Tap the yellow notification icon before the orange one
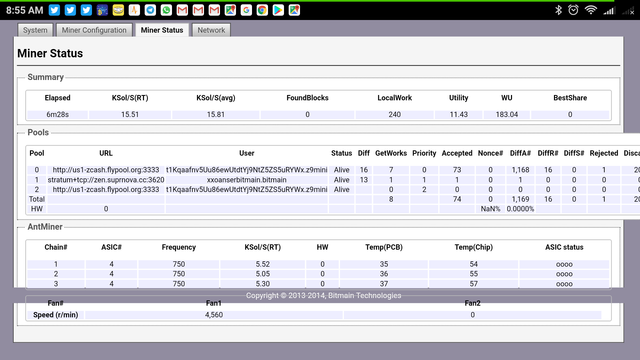 pos(118,10)
